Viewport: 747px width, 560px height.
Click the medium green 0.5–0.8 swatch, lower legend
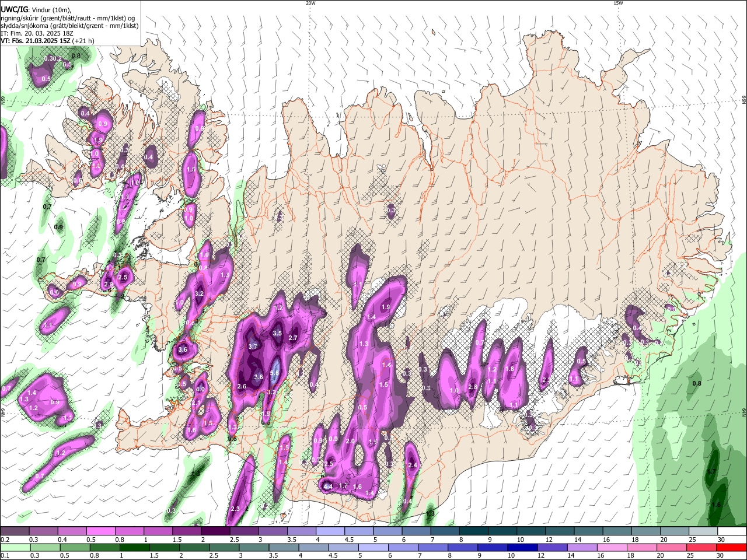point(75,547)
